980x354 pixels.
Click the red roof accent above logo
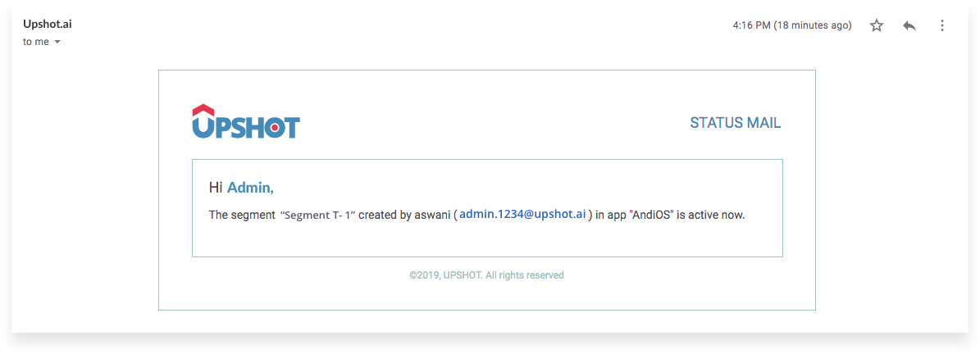click(x=203, y=110)
